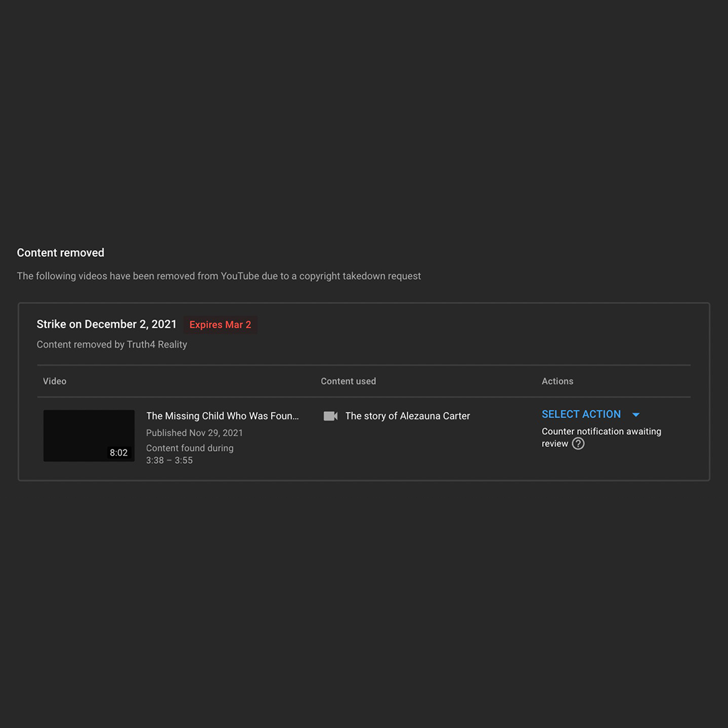728x728 pixels.
Task: Click the Content removed section heading
Action: coord(61,253)
